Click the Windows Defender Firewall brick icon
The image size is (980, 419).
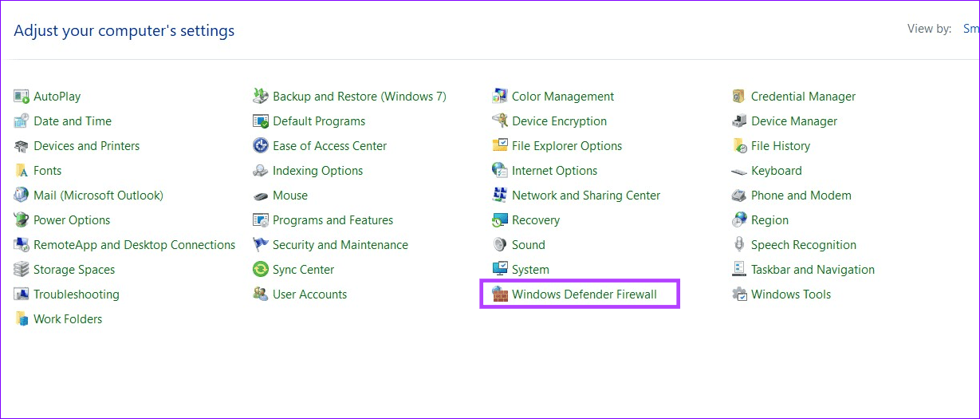tap(500, 294)
